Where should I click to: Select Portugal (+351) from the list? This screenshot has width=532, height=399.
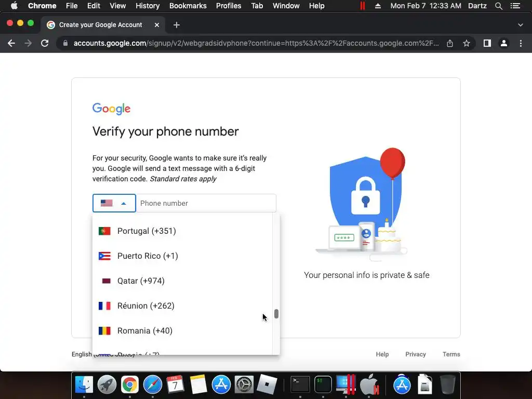(x=182, y=231)
